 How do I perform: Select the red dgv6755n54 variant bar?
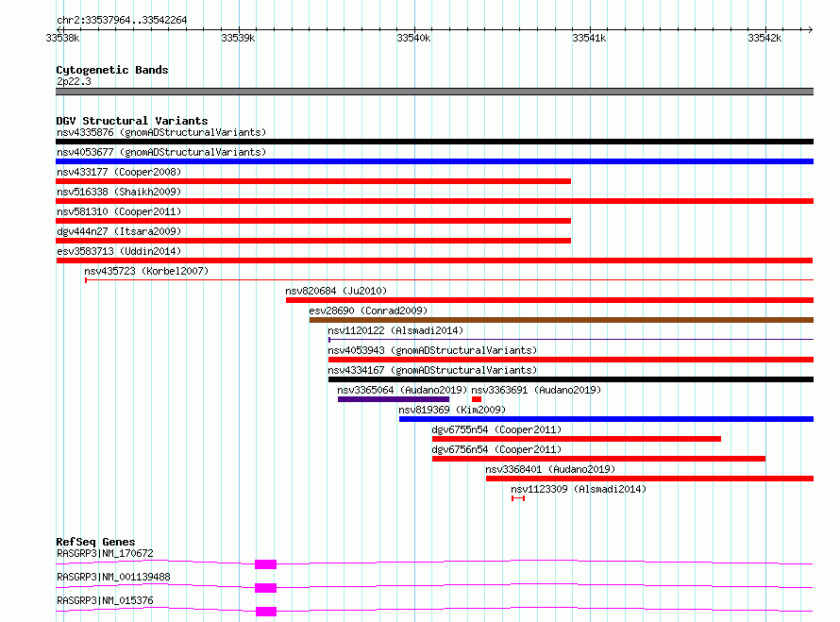pyautogui.click(x=577, y=439)
